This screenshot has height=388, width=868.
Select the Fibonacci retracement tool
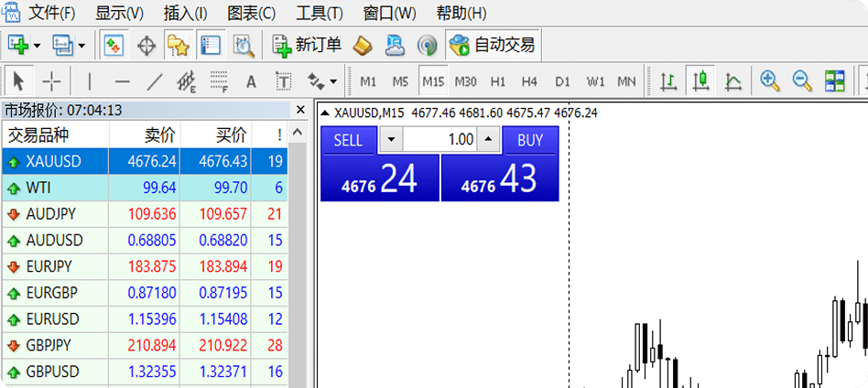tap(219, 81)
